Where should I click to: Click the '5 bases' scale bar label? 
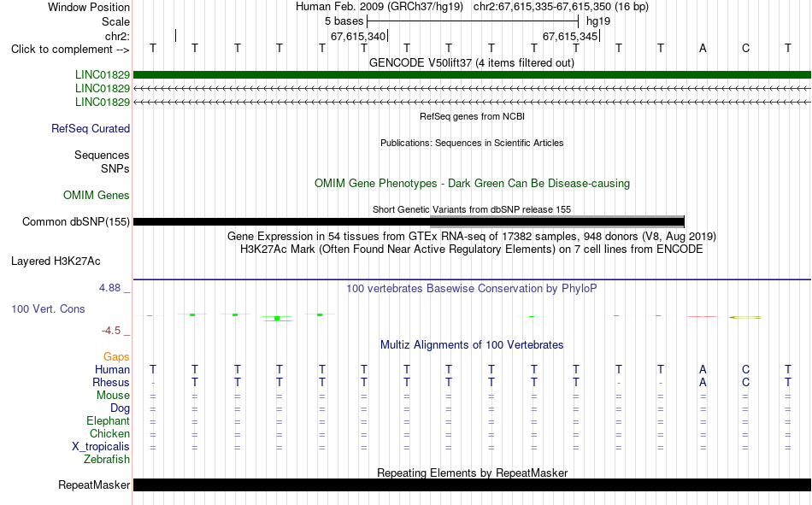coord(344,21)
